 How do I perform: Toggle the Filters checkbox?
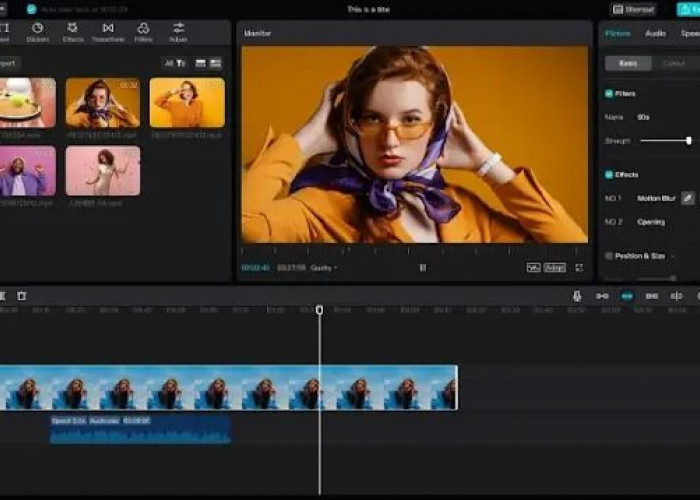click(x=608, y=93)
